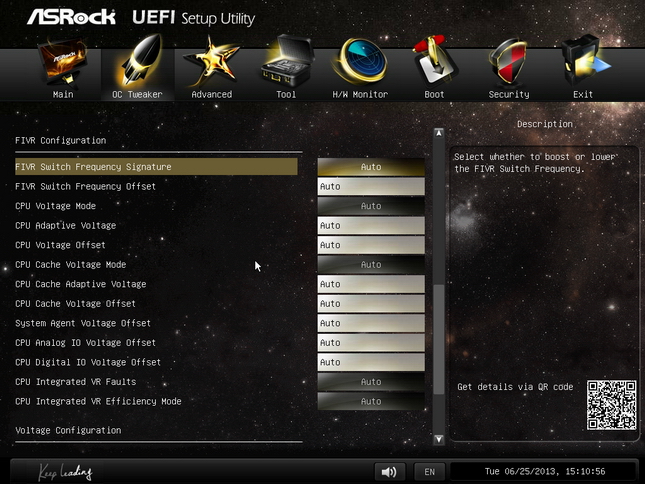Click the EN language button
This screenshot has width=645, height=484.
pos(429,472)
